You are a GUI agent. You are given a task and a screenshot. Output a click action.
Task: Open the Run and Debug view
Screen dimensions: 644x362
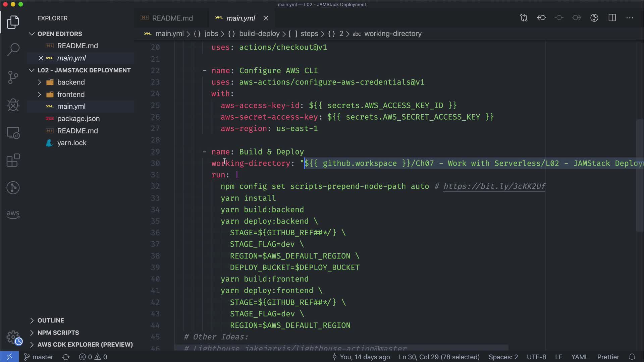pyautogui.click(x=13, y=105)
